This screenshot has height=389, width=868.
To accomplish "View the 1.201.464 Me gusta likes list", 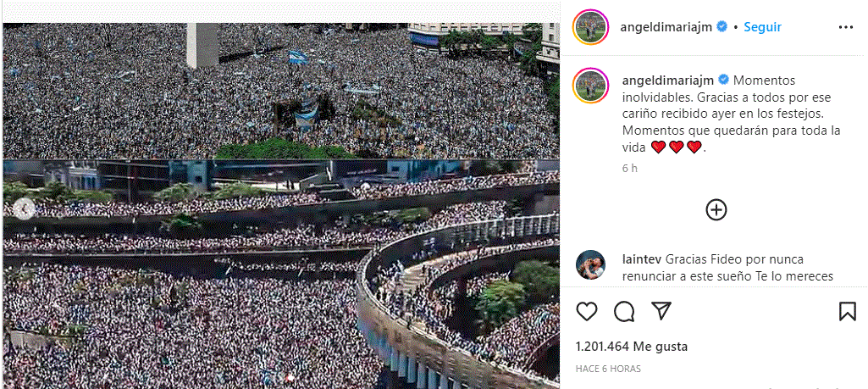I will pyautogui.click(x=632, y=347).
